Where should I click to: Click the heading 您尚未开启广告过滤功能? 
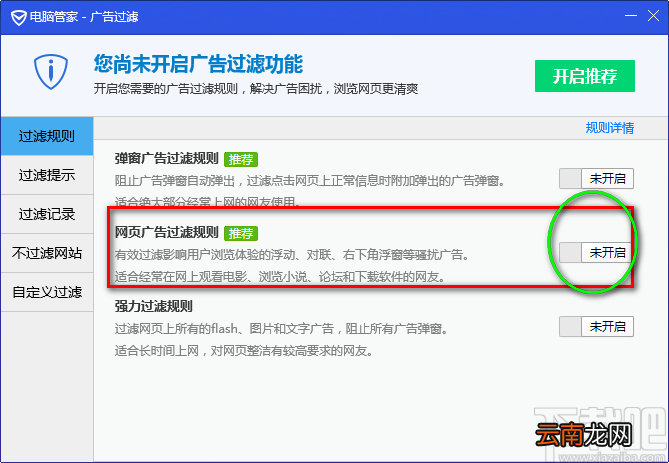coord(198,64)
